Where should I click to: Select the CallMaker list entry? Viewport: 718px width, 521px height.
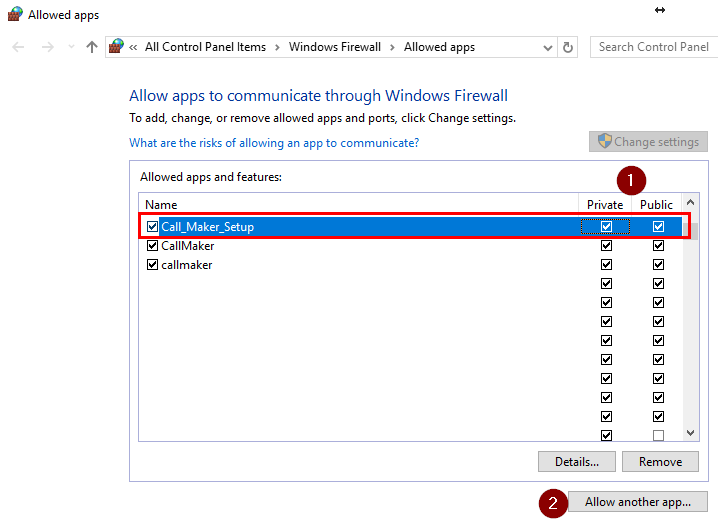(x=188, y=246)
